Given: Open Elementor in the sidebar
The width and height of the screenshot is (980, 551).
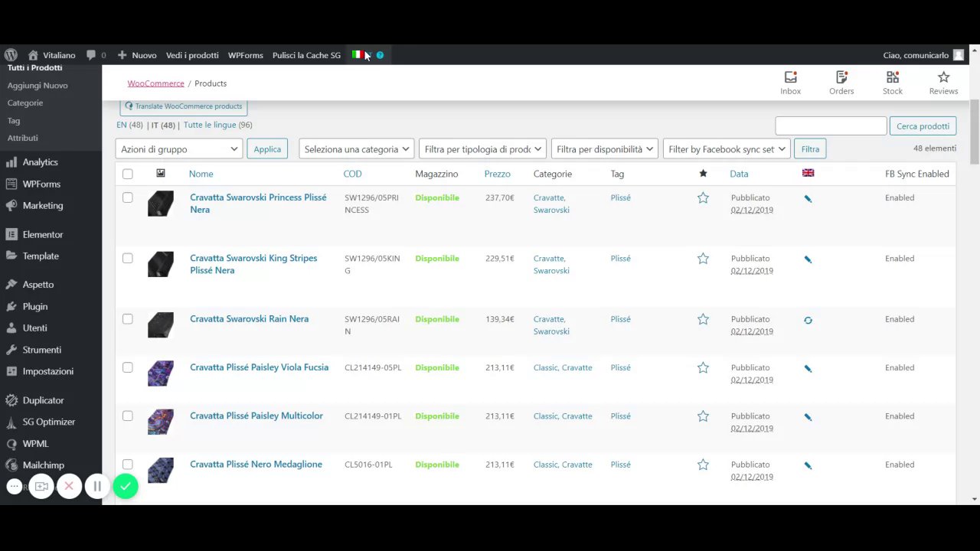Looking at the screenshot, I should pos(43,234).
